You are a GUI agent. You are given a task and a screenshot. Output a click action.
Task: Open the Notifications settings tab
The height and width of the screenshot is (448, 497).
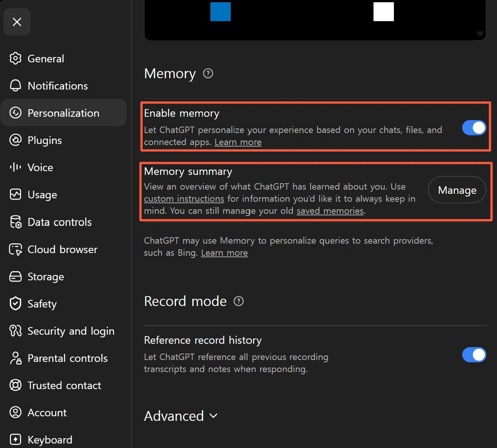[63, 86]
